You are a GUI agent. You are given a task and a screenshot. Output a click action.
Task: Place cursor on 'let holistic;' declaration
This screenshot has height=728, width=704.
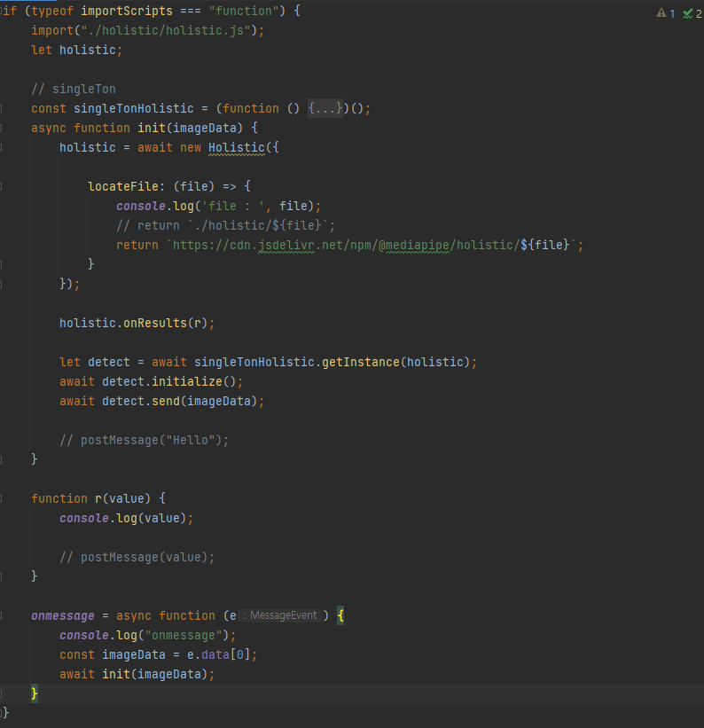tap(76, 50)
